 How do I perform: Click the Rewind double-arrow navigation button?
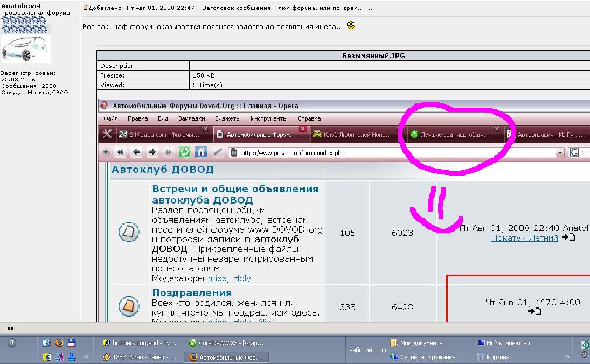[120, 152]
